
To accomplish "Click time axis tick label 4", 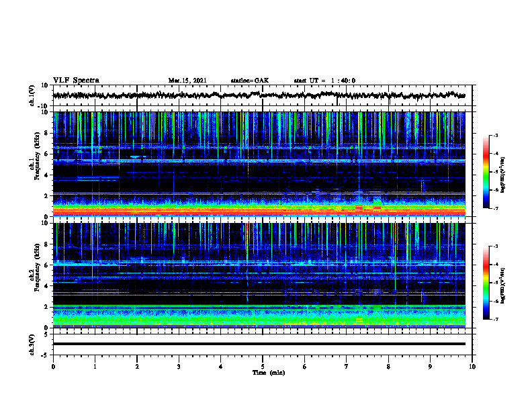I will coord(221,367).
